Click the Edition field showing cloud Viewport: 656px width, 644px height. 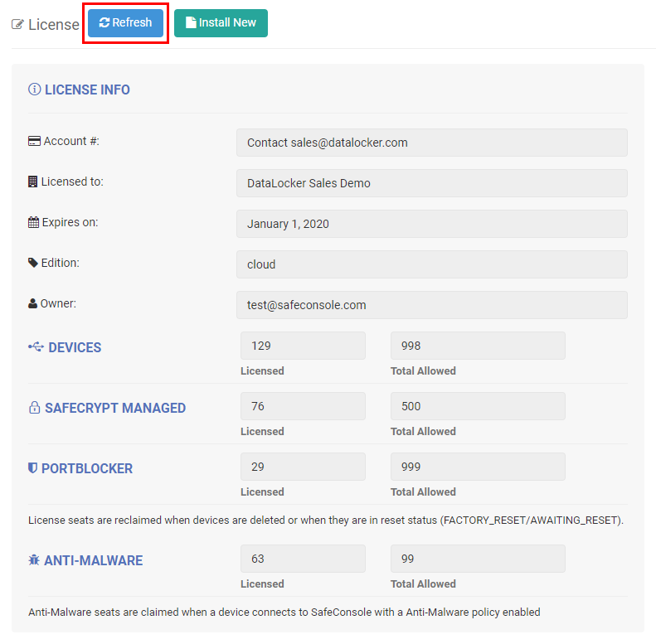click(432, 264)
